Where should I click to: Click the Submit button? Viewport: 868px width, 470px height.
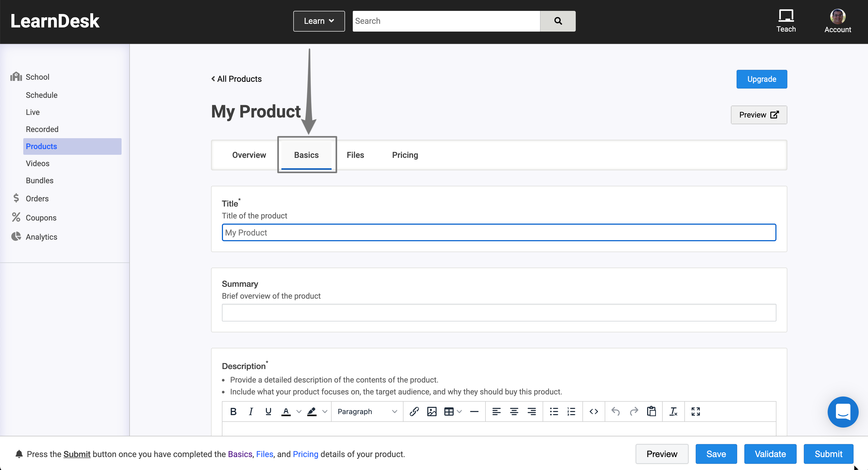point(828,454)
